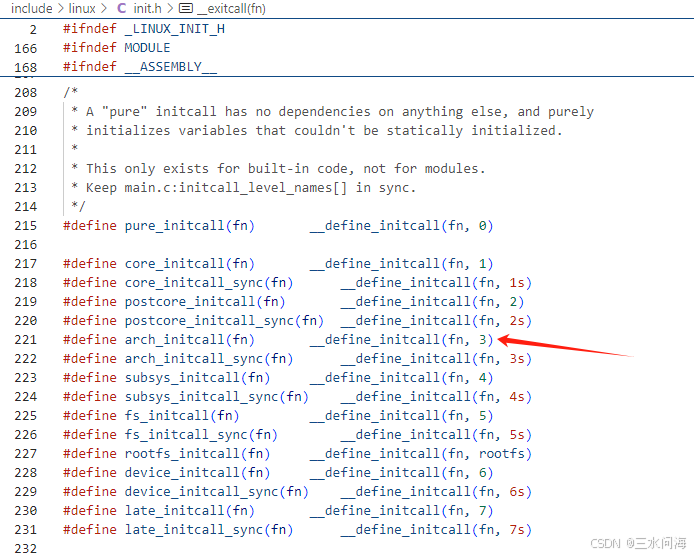694x557 pixels.
Task: Click 'rootfs_initcall(fn)' macro name
Action: point(197,454)
